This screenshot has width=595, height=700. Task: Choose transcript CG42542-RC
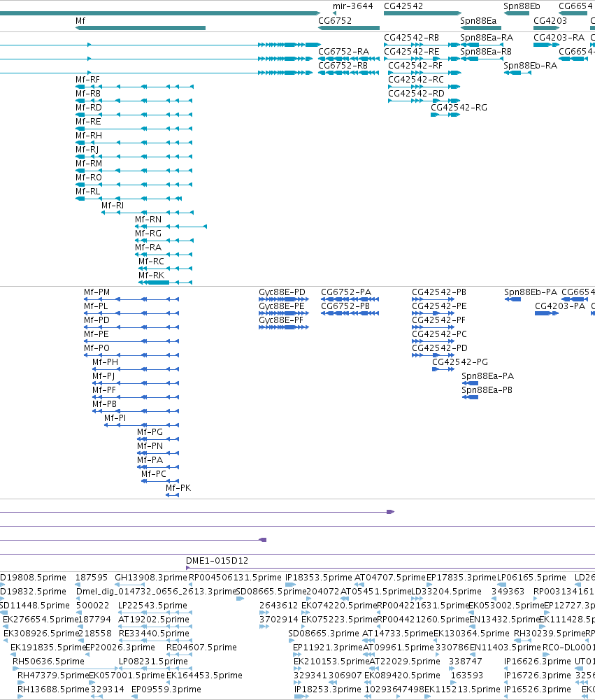coord(424,87)
